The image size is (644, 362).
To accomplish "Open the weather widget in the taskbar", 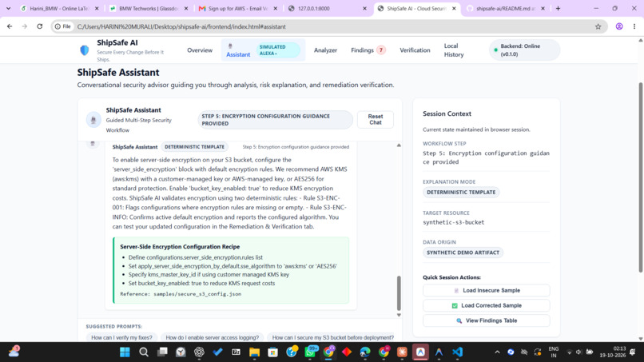I will point(14,352).
